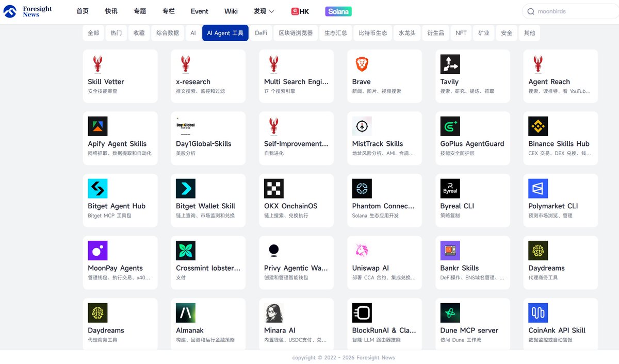Click the Solana badge button
The image size is (619, 364).
338,11
